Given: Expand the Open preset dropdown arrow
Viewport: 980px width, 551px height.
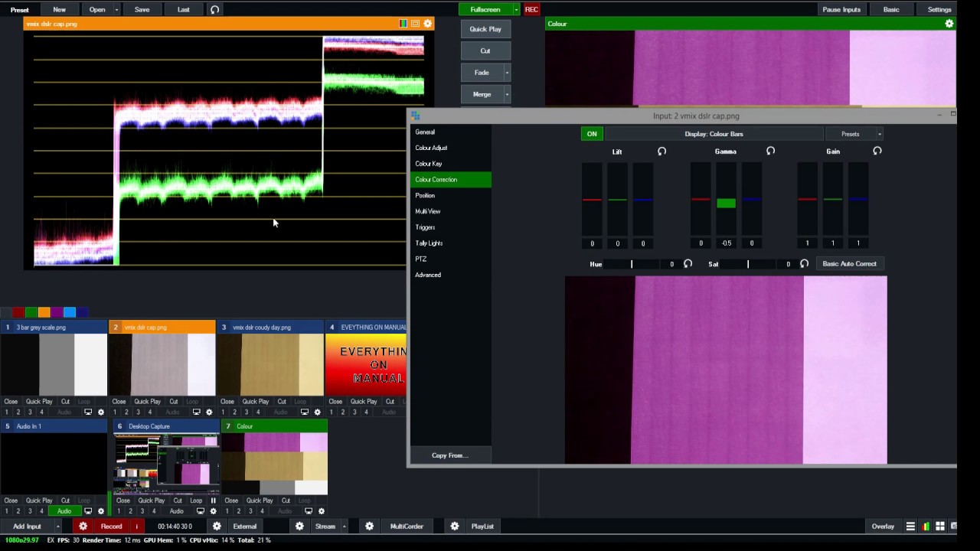Looking at the screenshot, I should pyautogui.click(x=116, y=10).
